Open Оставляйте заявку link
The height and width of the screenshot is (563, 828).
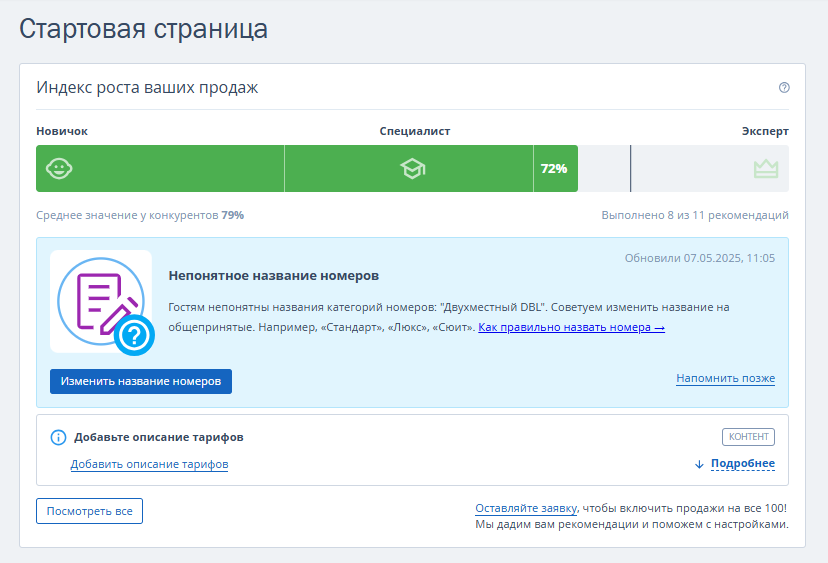click(526, 508)
